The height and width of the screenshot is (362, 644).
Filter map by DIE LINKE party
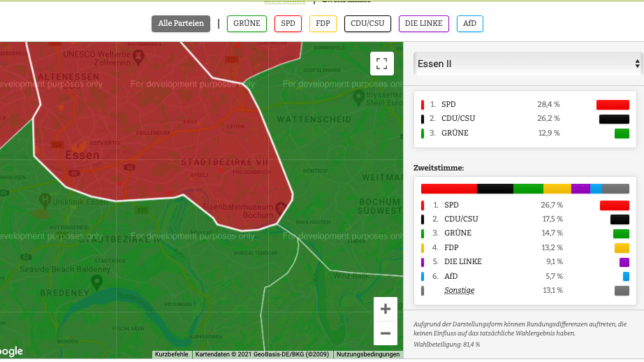tap(424, 24)
